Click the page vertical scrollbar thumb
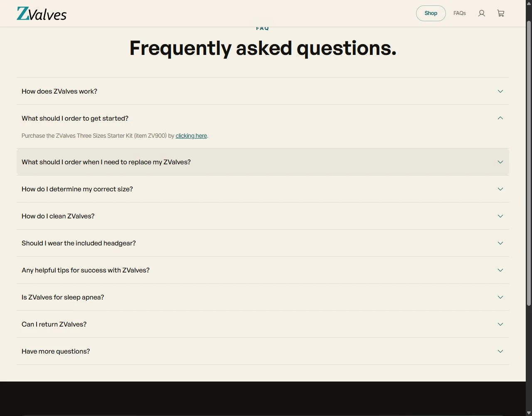This screenshot has height=416, width=532. [529, 162]
